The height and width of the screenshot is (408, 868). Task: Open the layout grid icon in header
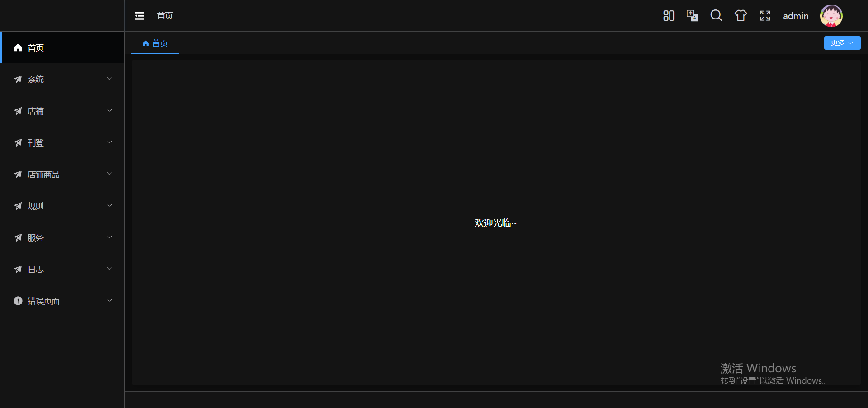tap(669, 16)
